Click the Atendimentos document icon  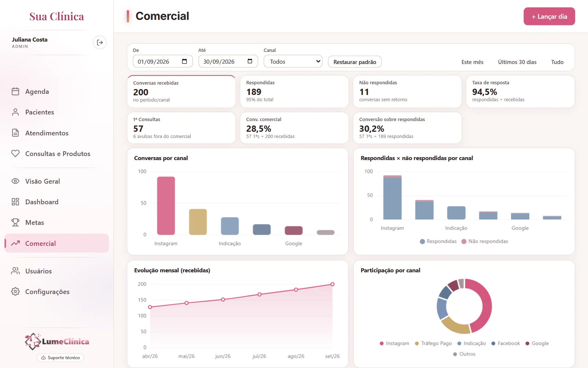pos(15,133)
